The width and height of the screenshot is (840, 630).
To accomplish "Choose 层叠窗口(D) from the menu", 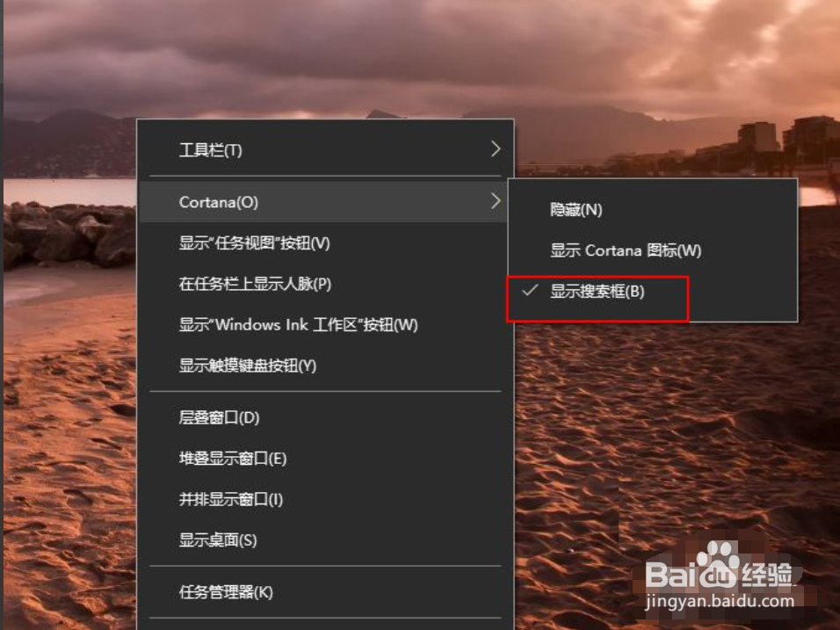I will [325, 417].
